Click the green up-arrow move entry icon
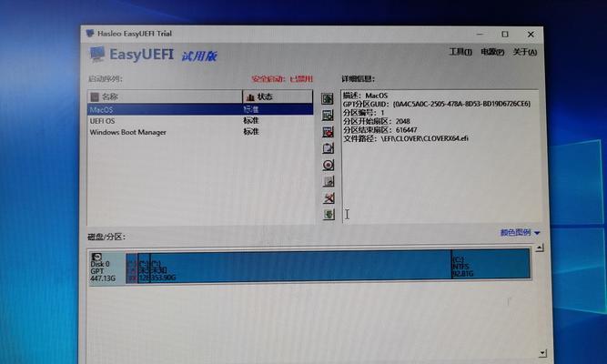The height and width of the screenshot is (364, 607). pos(328,99)
